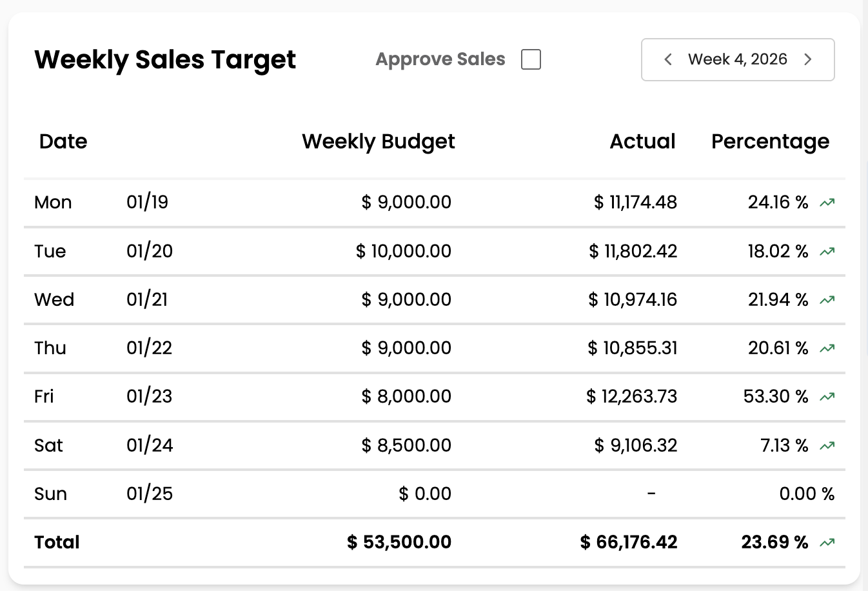This screenshot has height=591, width=868.
Task: Click the Approve Sales label
Action: [440, 59]
